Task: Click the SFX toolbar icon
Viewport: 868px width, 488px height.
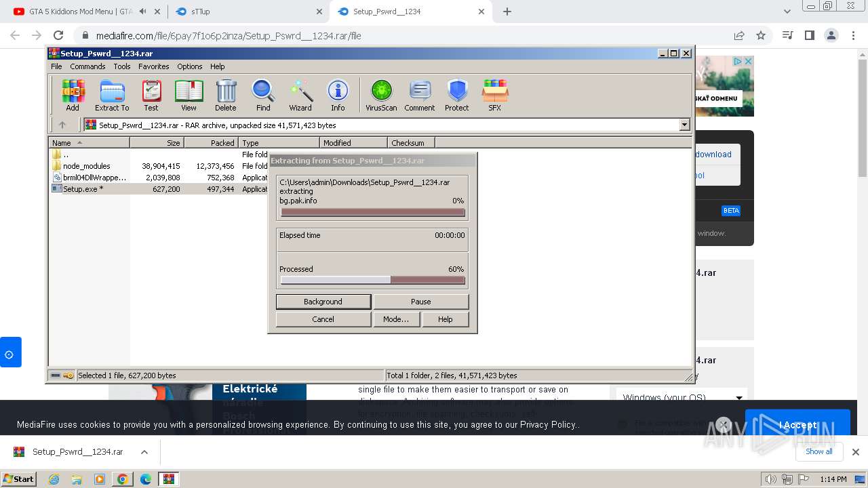Action: pyautogui.click(x=495, y=95)
